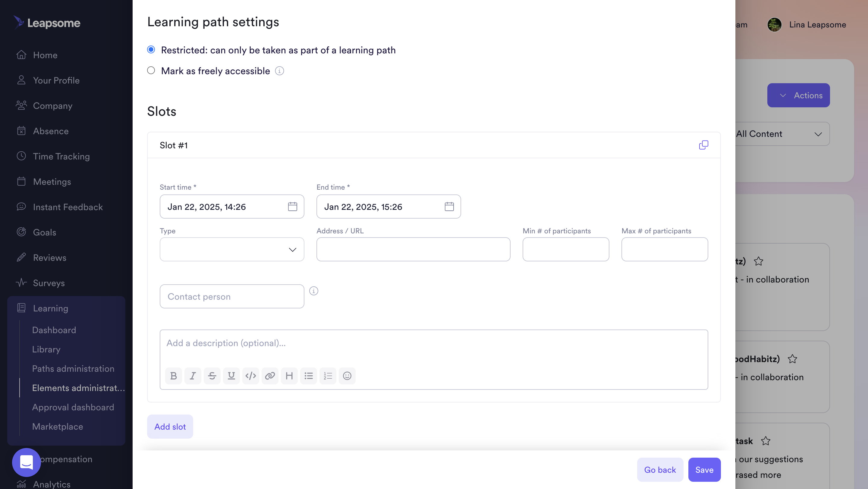Screen dimensions: 868x489
Task: Go to Paths administration
Action: click(x=73, y=368)
